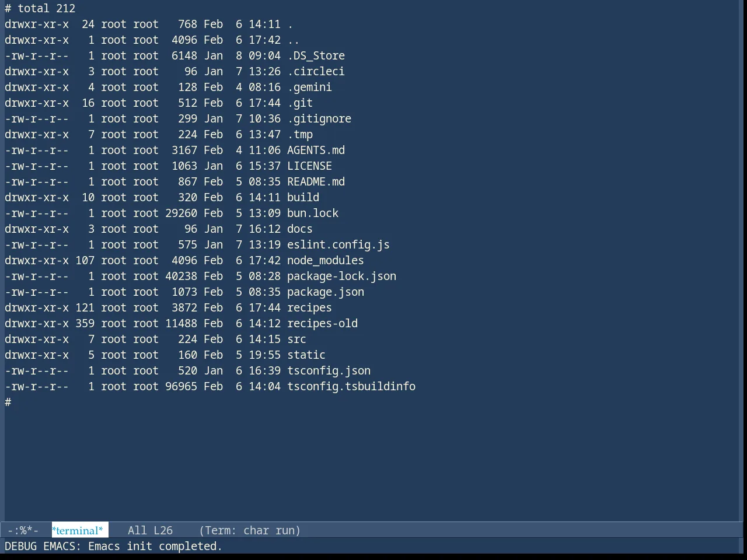The image size is (747, 560).
Task: Click the shell prompt # on last line
Action: point(8,402)
